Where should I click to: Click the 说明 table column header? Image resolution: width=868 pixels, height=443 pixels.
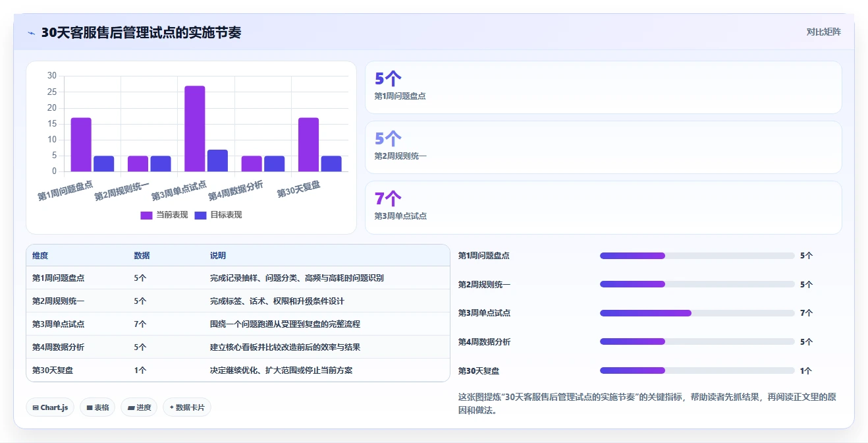click(218, 256)
